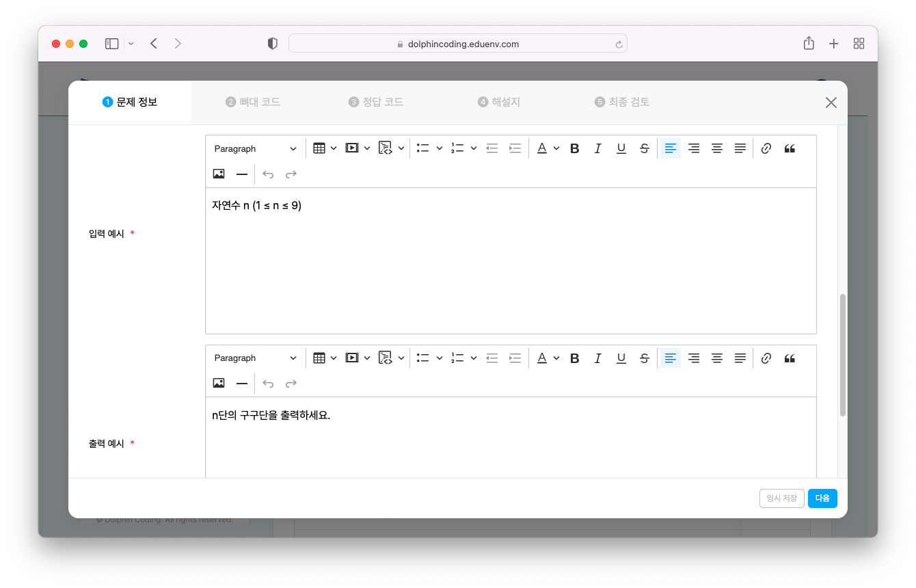
Task: Toggle bold in 입력 예시 editor
Action: [x=575, y=148]
